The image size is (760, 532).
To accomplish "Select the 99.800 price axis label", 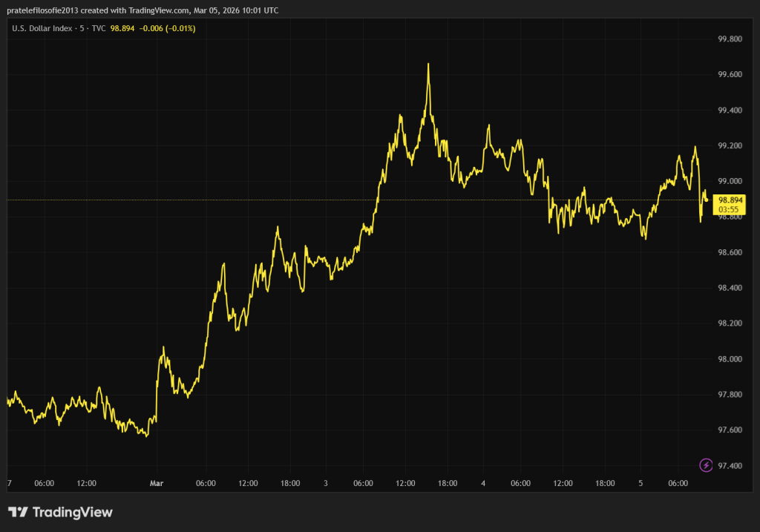I will [x=730, y=39].
